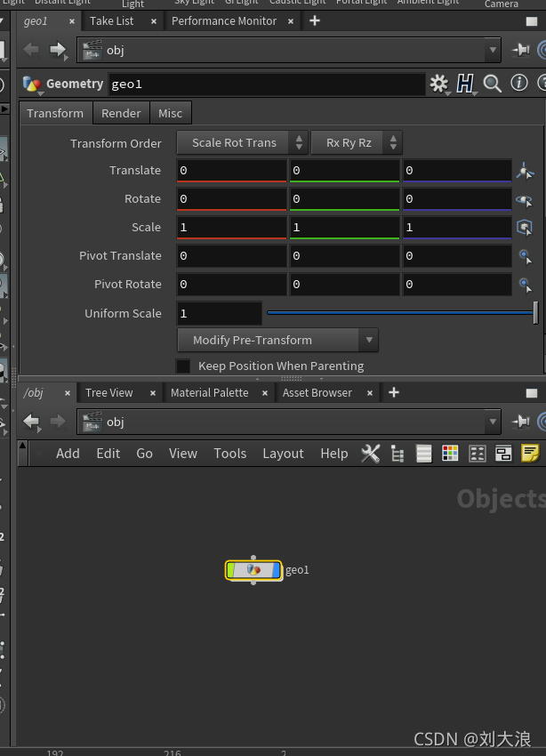This screenshot has width=546, height=756.
Task: Open the Rx Ry Rz rotation order dropdown
Action: click(x=356, y=142)
